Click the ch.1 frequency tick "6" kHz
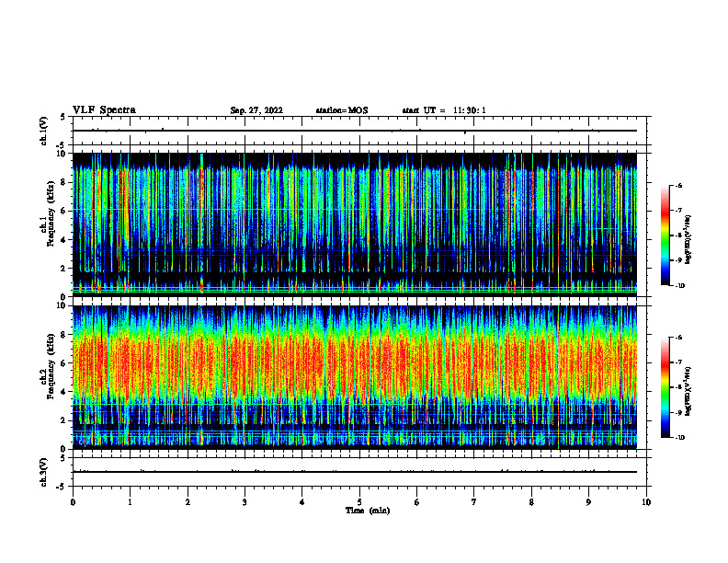The width and height of the screenshot is (728, 563). [64, 211]
